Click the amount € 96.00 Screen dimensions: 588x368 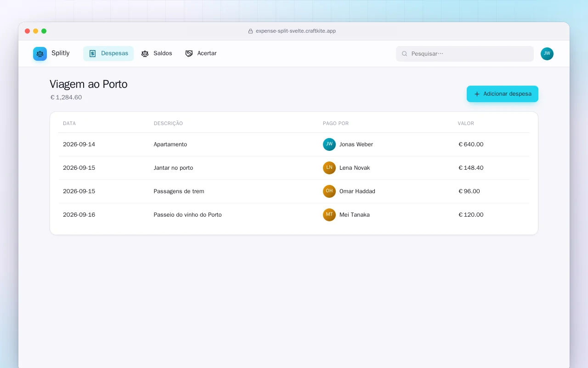[469, 191]
